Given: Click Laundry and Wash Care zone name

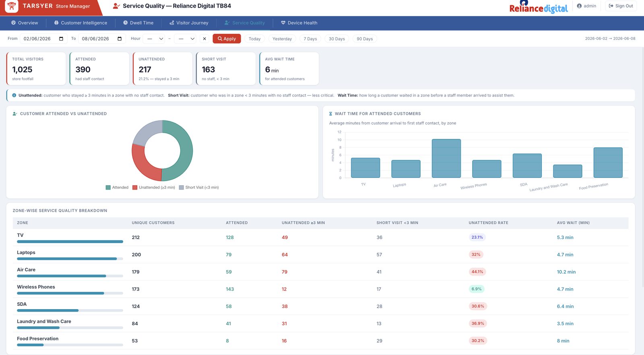Looking at the screenshot, I should click(x=44, y=322).
